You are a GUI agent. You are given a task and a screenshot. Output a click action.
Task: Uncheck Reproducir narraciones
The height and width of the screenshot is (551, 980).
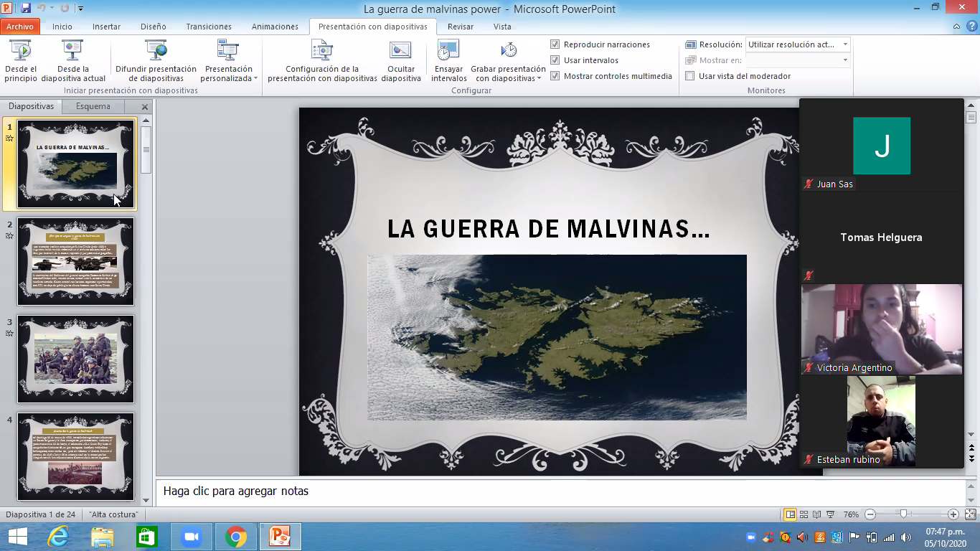click(555, 44)
